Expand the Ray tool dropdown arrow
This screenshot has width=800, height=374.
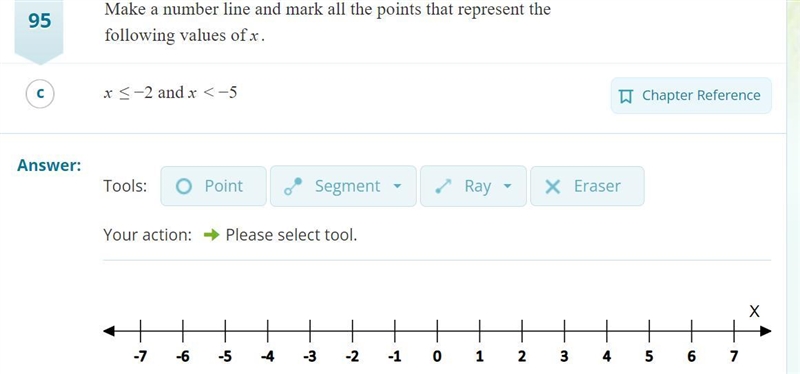tap(507, 186)
